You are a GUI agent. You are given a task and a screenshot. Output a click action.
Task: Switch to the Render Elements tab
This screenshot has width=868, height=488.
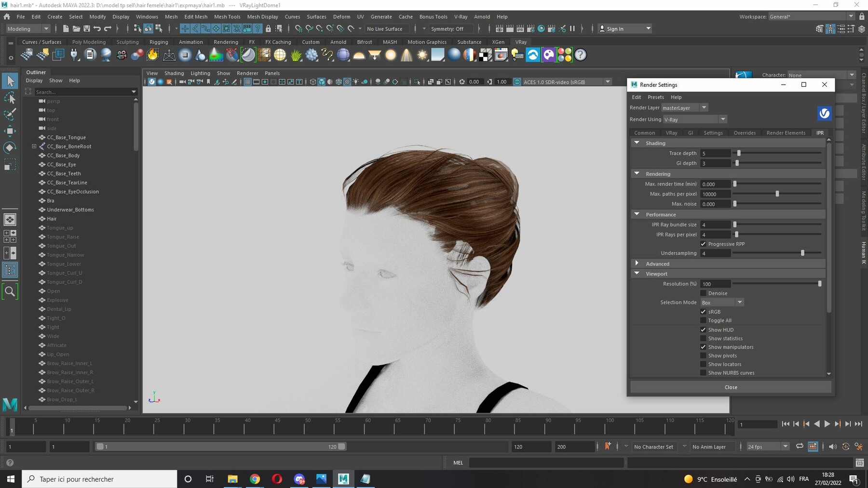coord(786,133)
